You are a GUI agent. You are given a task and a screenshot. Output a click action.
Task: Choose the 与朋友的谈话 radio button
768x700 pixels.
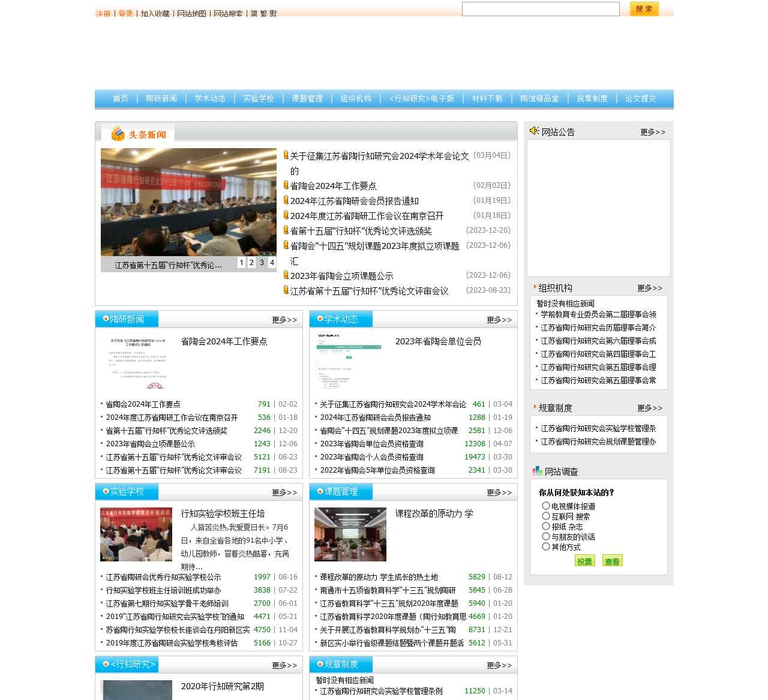click(546, 536)
